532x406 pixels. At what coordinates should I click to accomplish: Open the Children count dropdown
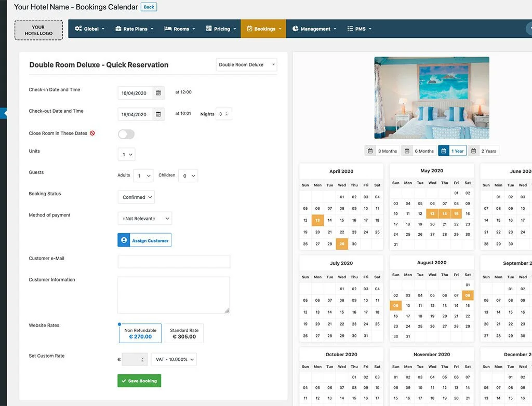click(188, 175)
